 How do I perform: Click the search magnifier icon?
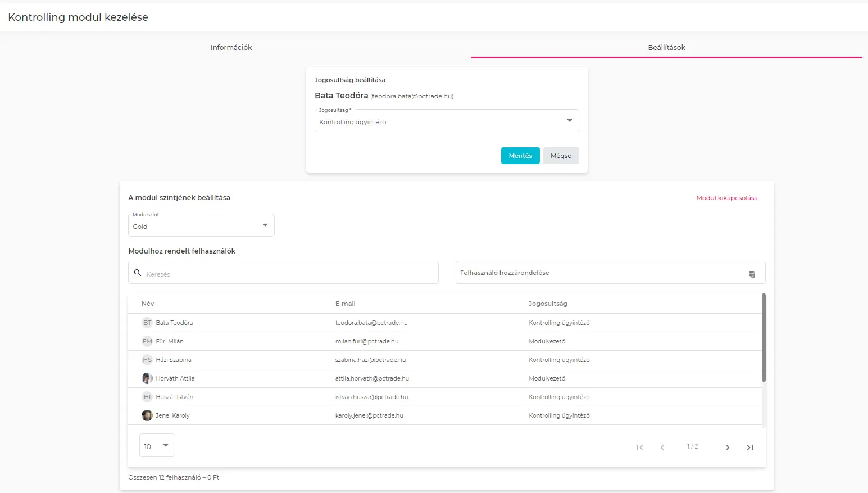[x=138, y=273]
